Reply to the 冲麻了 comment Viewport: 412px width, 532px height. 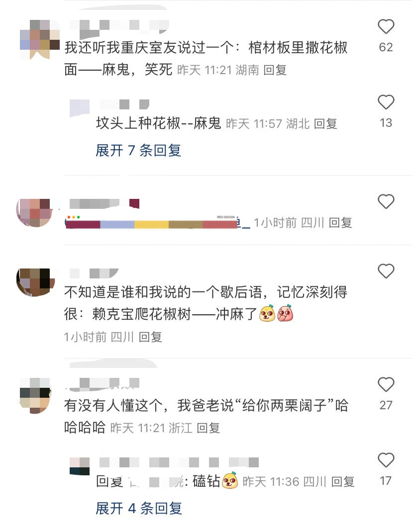coord(150,337)
